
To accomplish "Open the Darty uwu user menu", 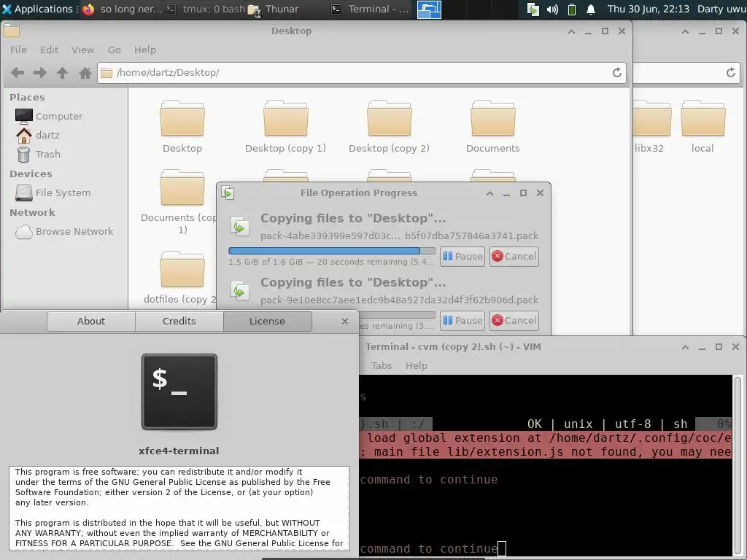I will click(721, 9).
